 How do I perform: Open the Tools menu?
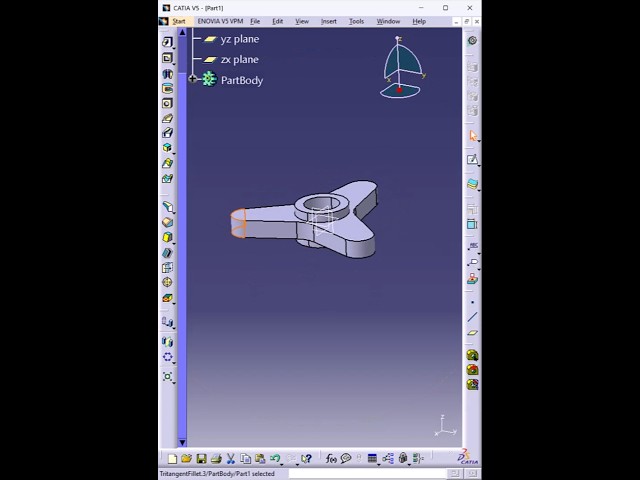coord(356,21)
